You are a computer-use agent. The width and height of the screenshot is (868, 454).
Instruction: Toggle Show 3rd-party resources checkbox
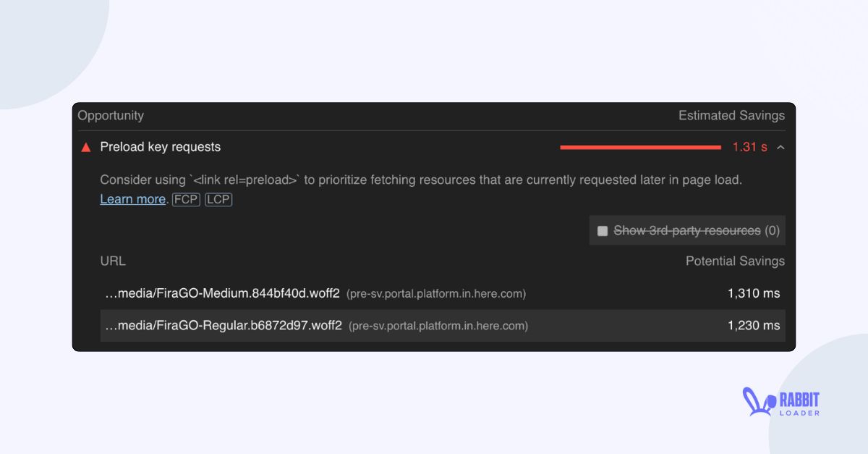[x=603, y=230]
